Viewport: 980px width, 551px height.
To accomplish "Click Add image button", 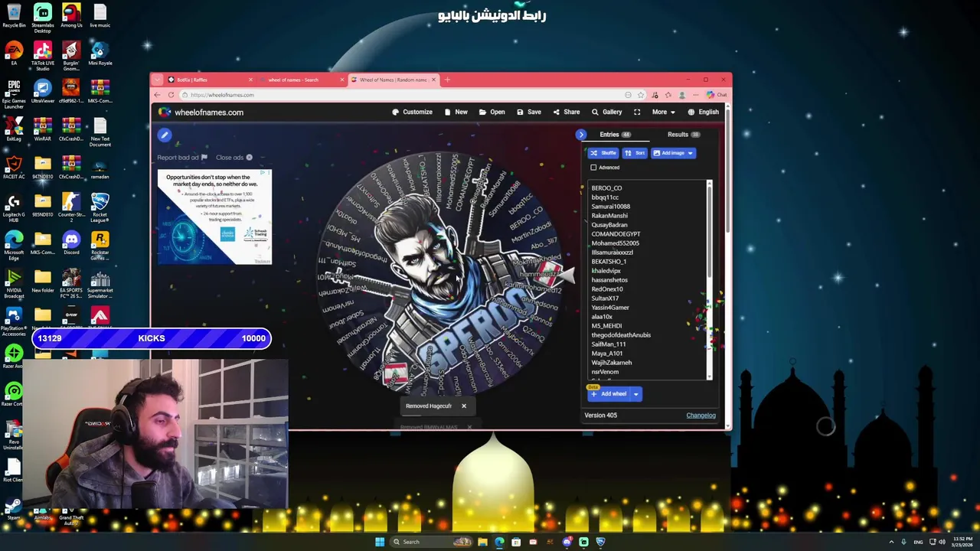I will (668, 153).
